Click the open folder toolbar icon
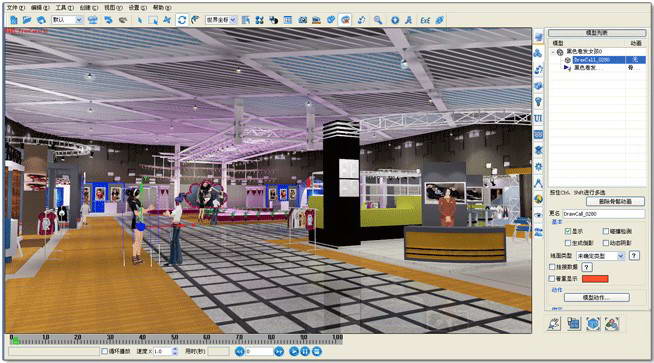Image resolution: width=654 pixels, height=363 pixels. pyautogui.click(x=27, y=20)
